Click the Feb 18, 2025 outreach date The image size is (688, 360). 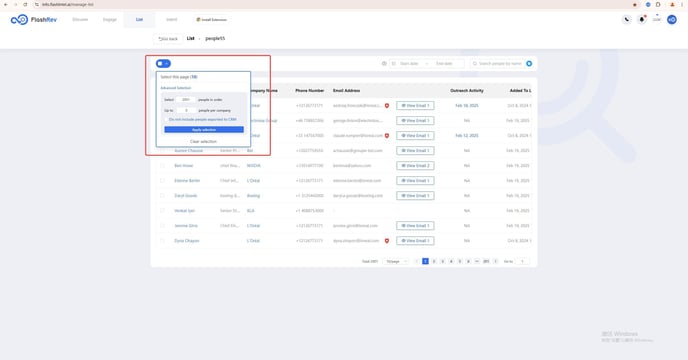[467, 105]
